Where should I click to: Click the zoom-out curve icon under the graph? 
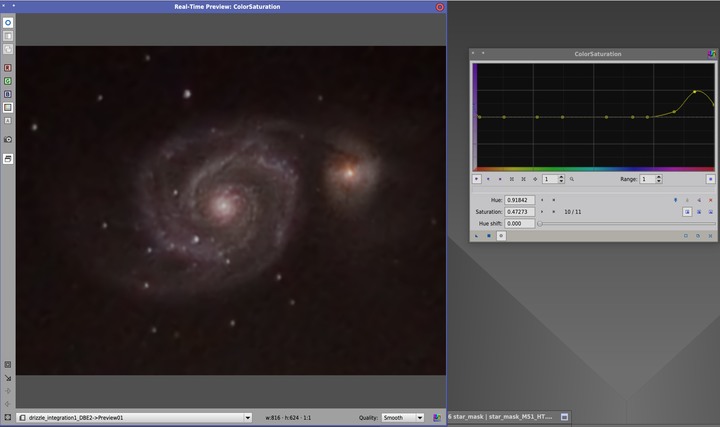pyautogui.click(x=523, y=179)
